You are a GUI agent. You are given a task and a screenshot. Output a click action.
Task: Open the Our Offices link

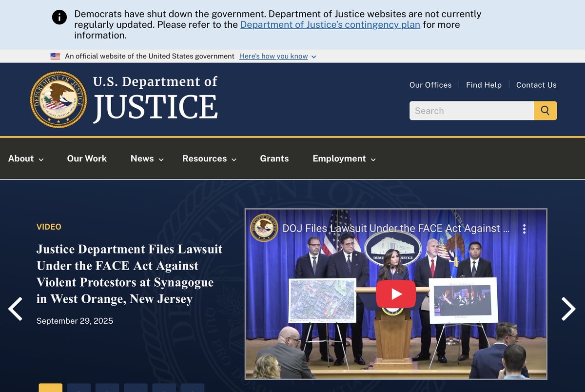tap(430, 85)
